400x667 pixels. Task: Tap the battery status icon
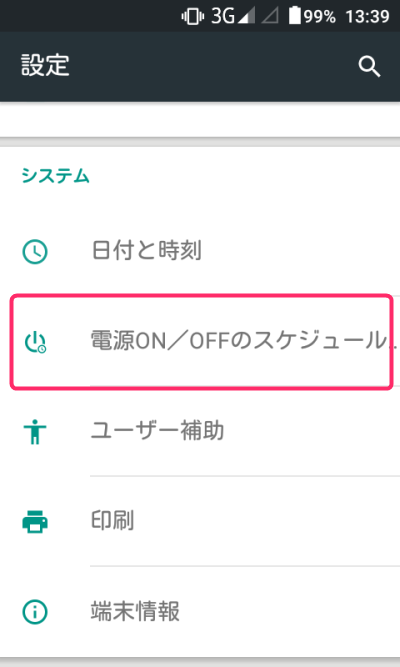pos(294,16)
